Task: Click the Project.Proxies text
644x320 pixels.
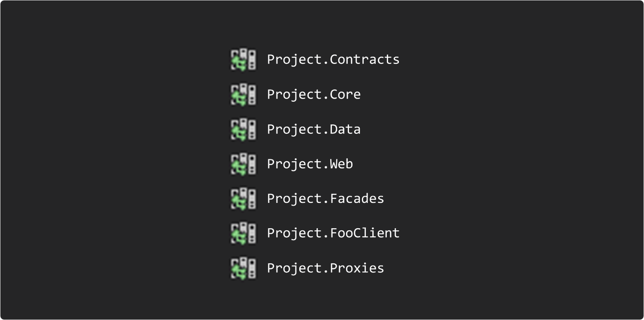Action: point(325,268)
